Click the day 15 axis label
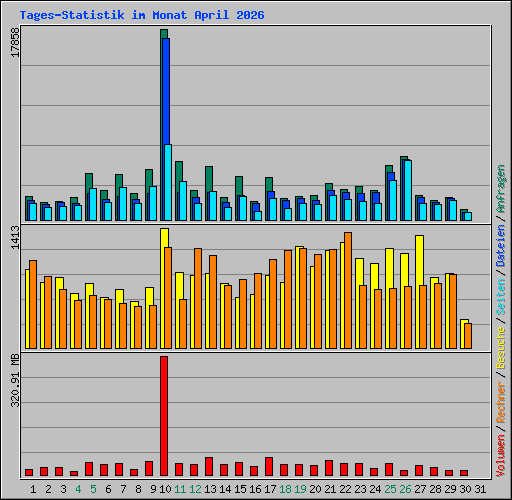The width and height of the screenshot is (512, 500). (240, 489)
